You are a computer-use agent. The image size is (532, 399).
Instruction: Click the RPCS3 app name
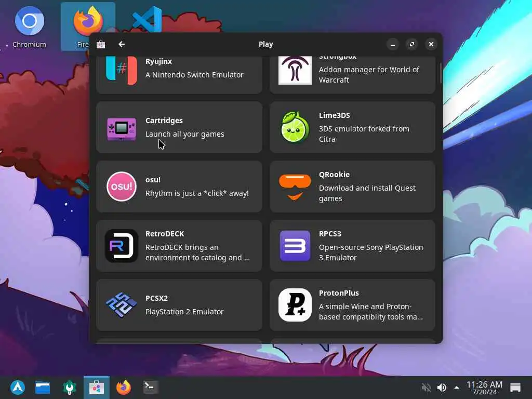pos(330,234)
